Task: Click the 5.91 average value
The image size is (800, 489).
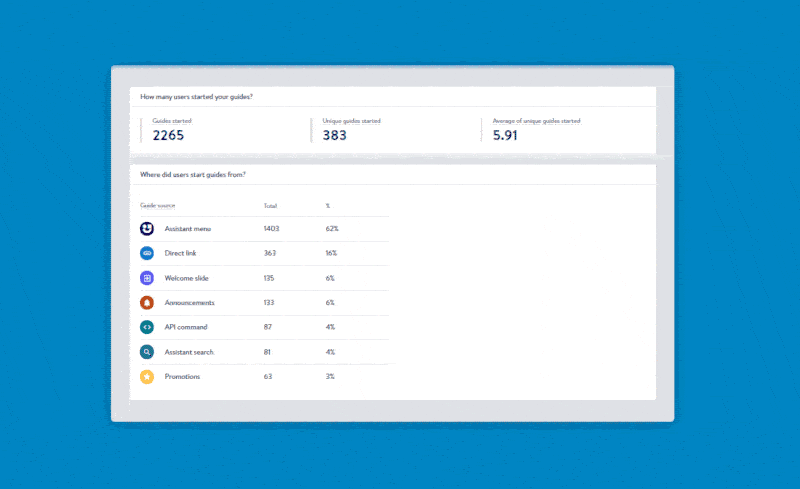Action: click(x=505, y=135)
